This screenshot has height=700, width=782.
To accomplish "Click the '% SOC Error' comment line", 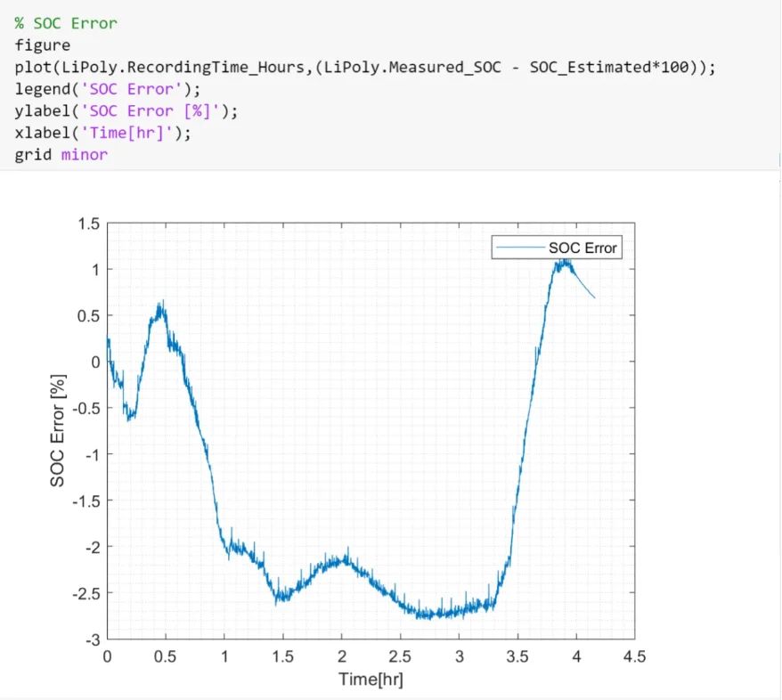I will [x=66, y=23].
